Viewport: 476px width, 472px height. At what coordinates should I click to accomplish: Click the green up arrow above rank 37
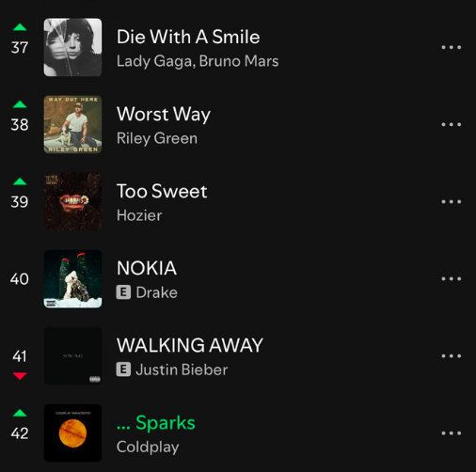(x=20, y=27)
